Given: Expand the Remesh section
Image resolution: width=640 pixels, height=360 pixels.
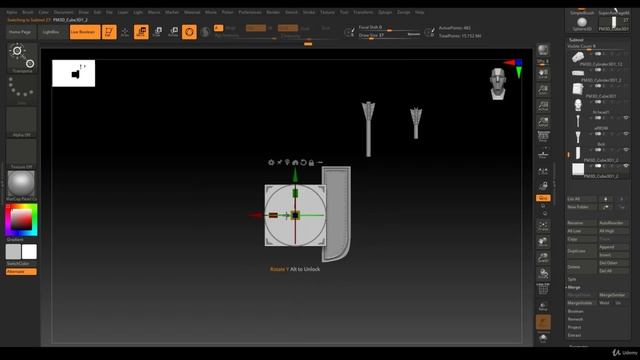Looking at the screenshot, I should point(575,319).
